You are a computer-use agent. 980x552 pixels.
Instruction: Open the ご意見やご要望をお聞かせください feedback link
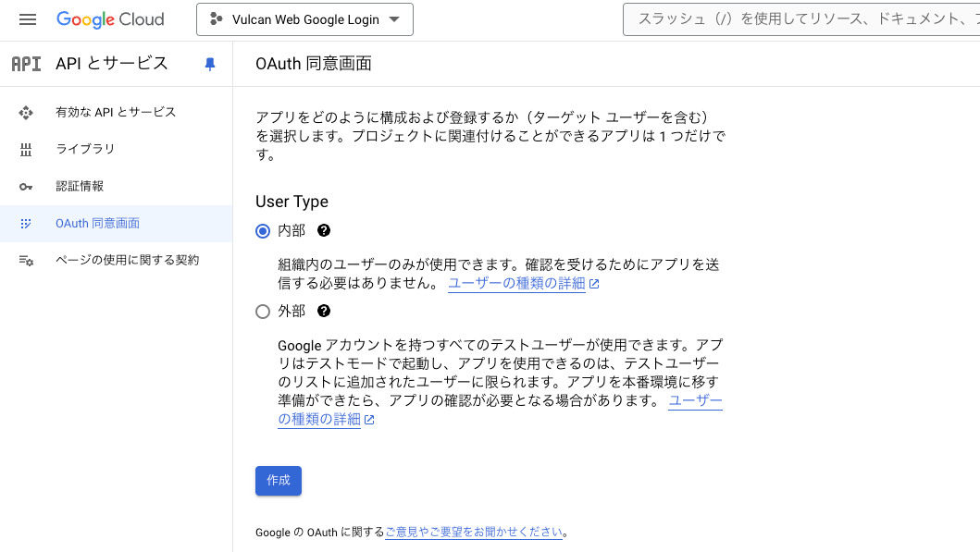[475, 532]
